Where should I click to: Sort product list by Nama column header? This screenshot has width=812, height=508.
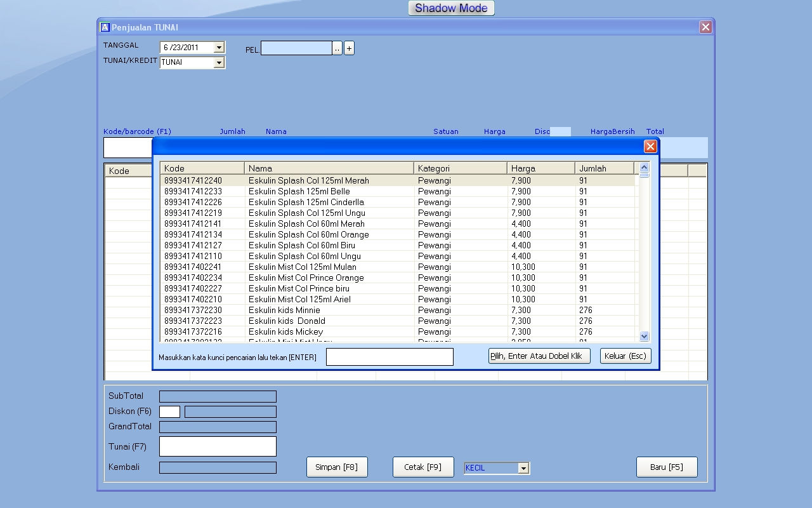pyautogui.click(x=329, y=168)
